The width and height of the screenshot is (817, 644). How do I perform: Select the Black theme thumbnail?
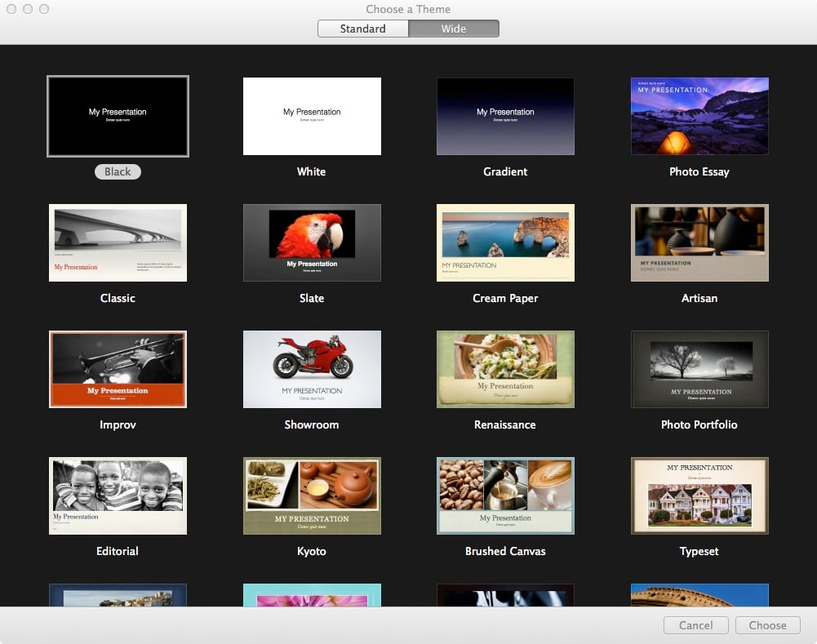pos(118,116)
